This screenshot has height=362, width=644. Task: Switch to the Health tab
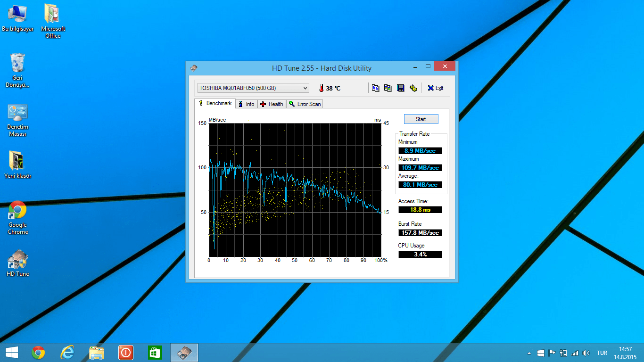pos(272,104)
